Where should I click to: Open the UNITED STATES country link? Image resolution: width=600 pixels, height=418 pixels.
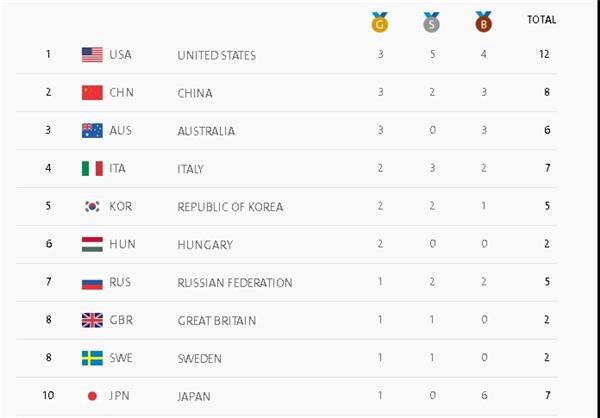[x=216, y=56]
